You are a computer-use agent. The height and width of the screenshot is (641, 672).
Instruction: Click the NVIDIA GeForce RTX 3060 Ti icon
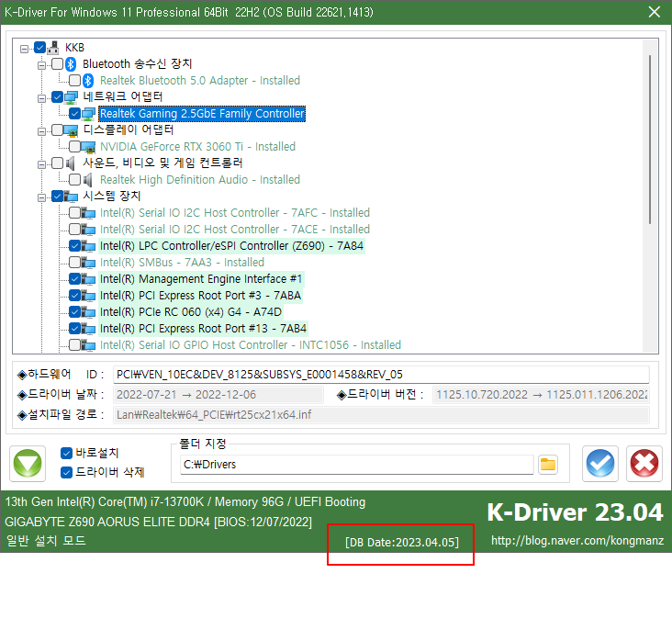[88, 147]
